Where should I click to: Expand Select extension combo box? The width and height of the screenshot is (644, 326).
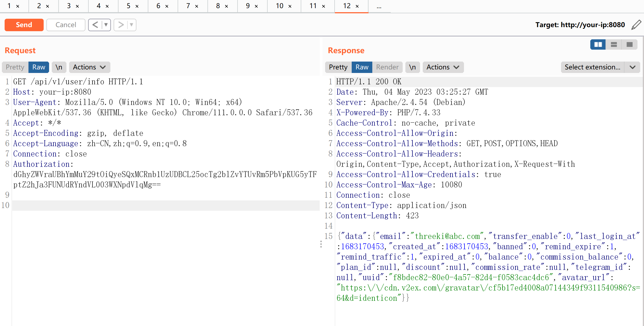(632, 67)
